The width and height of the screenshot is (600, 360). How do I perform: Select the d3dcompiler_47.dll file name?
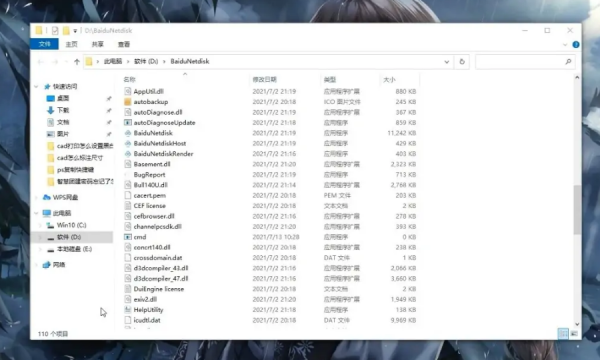pyautogui.click(x=161, y=279)
